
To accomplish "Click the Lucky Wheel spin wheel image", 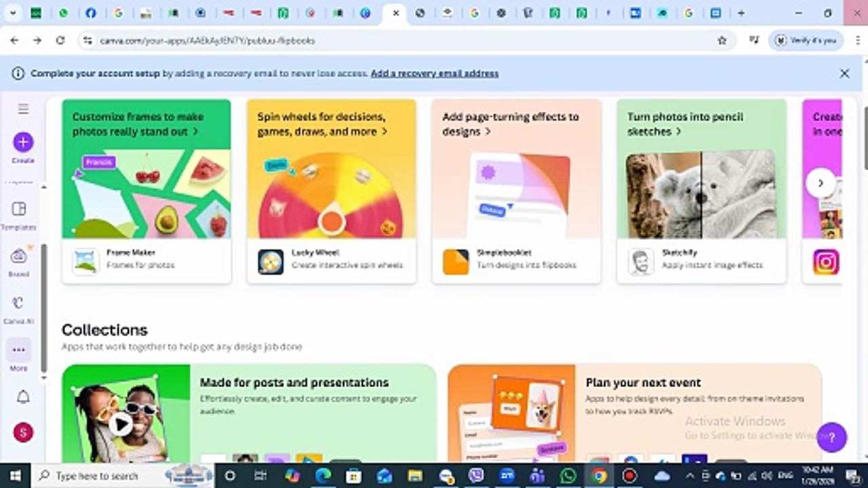I will pos(332,194).
